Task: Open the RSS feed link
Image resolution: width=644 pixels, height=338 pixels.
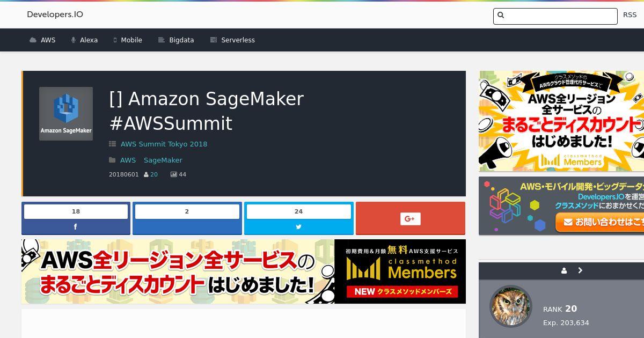Action: (x=630, y=15)
